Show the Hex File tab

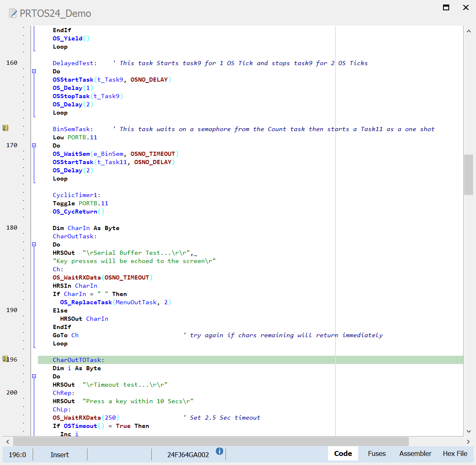455,453
